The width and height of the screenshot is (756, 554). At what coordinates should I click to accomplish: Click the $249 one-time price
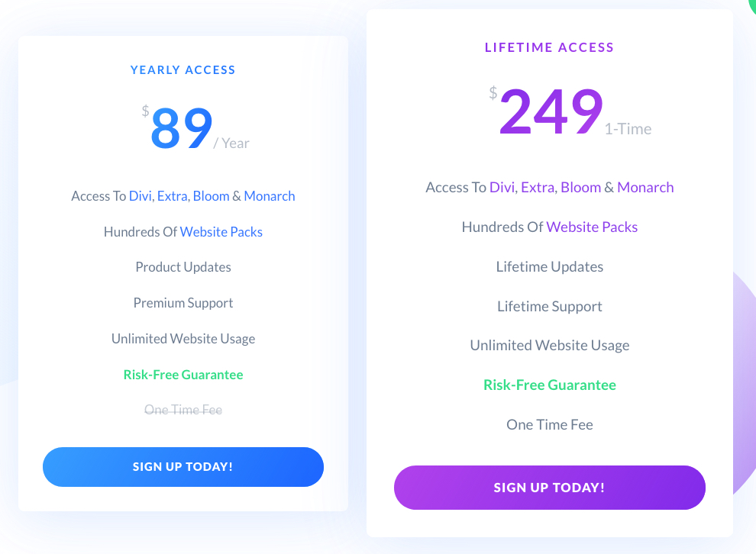551,112
